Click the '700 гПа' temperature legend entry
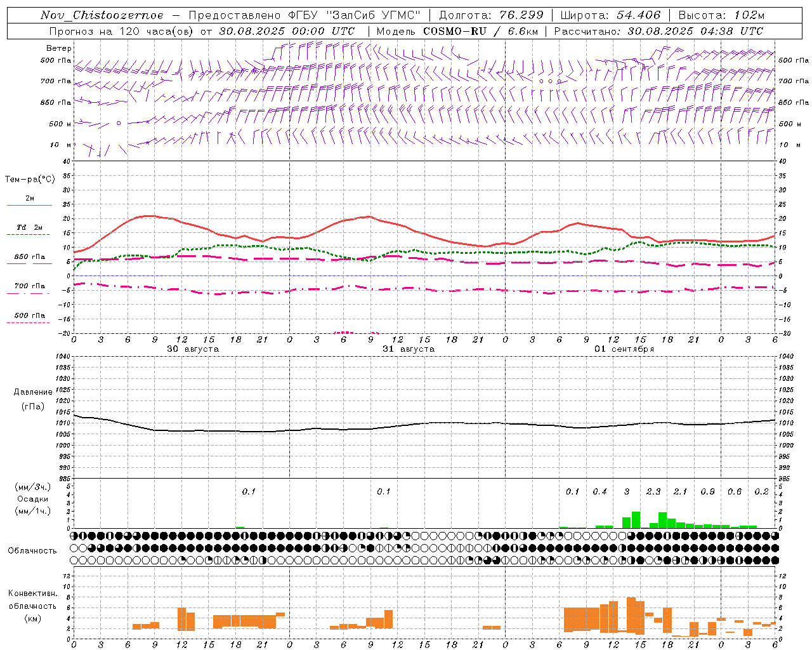The image size is (812, 650). click(x=30, y=286)
